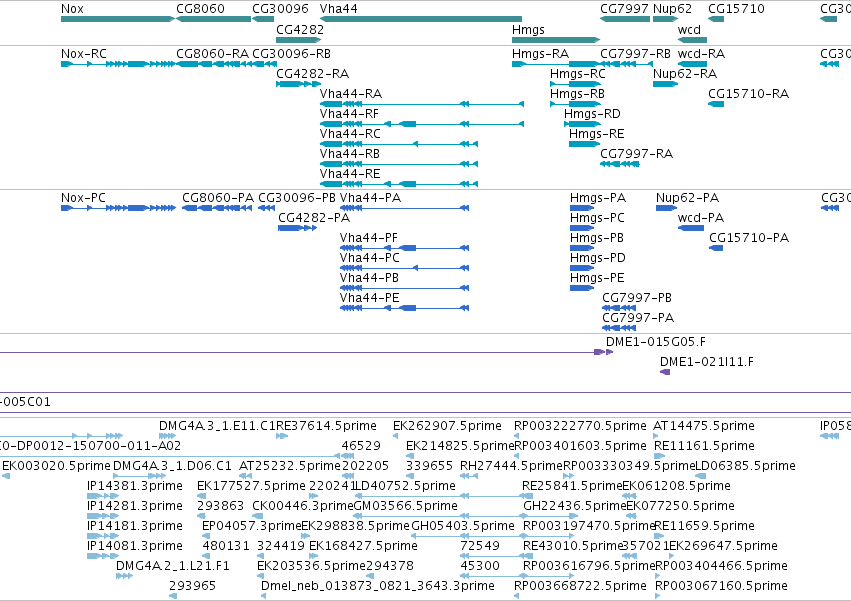Select transcript label Vha44-RC
The width and height of the screenshot is (851, 601).
click(350, 134)
